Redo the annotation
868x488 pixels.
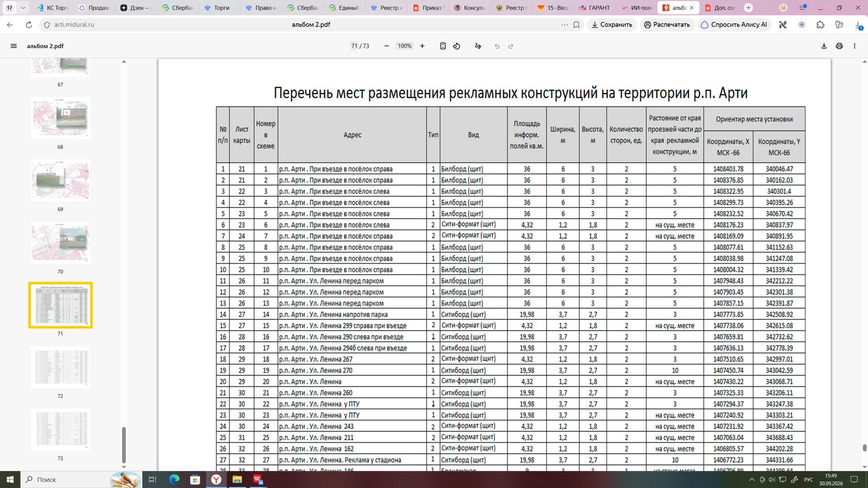[511, 46]
